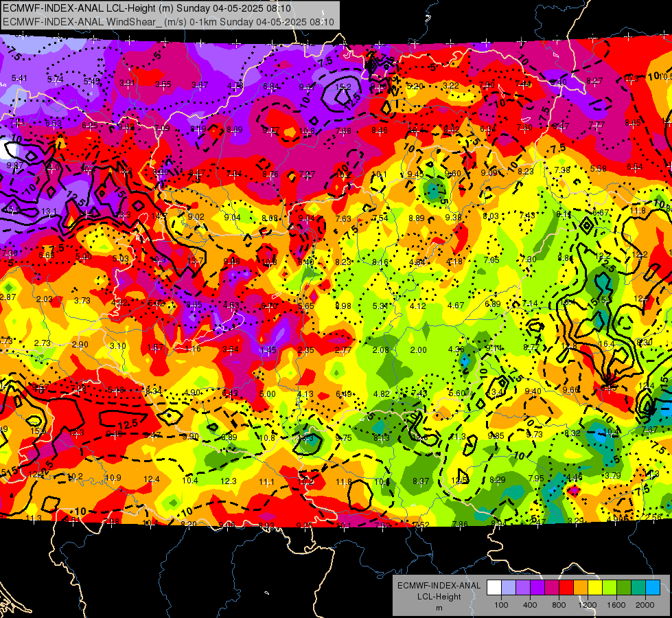Click the WindShear 0-1km title line in the header
The width and height of the screenshot is (672, 618).
point(168,22)
